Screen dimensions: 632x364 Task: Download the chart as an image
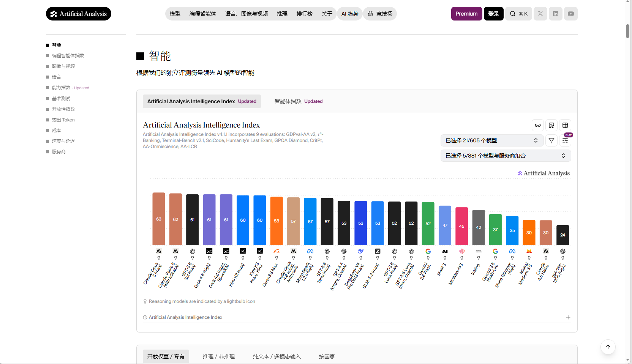pyautogui.click(x=551, y=125)
